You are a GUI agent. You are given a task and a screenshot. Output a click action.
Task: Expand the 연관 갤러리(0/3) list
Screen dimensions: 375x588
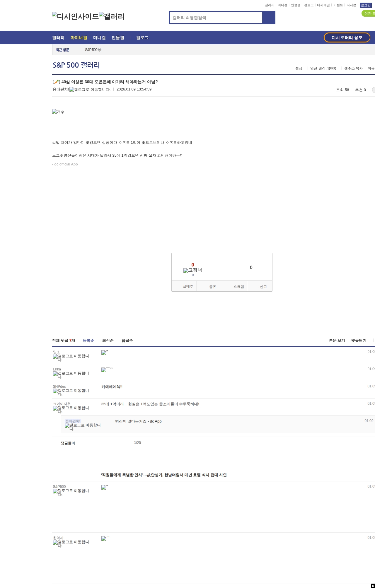pos(323,68)
